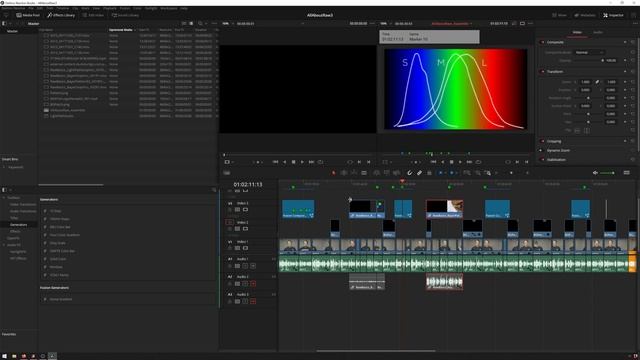Select Video Transitions in Toolbox
The width and height of the screenshot is (640, 360).
pyautogui.click(x=23, y=204)
